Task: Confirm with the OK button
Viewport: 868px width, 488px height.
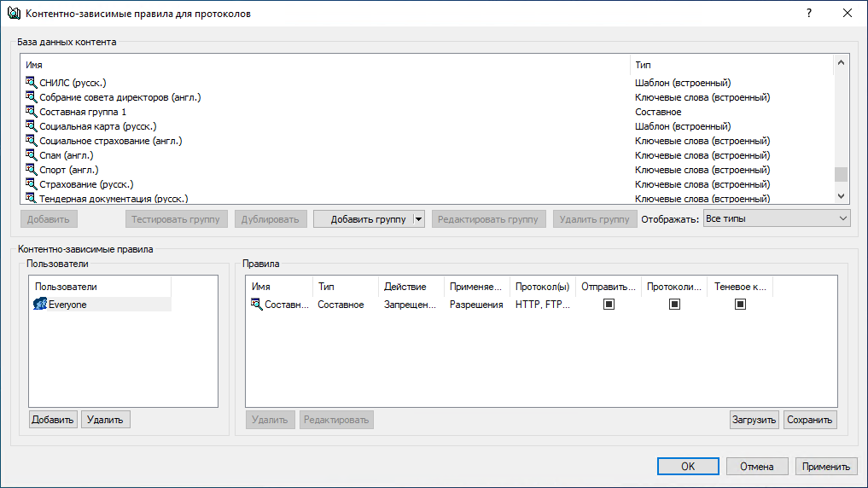Action: point(688,467)
